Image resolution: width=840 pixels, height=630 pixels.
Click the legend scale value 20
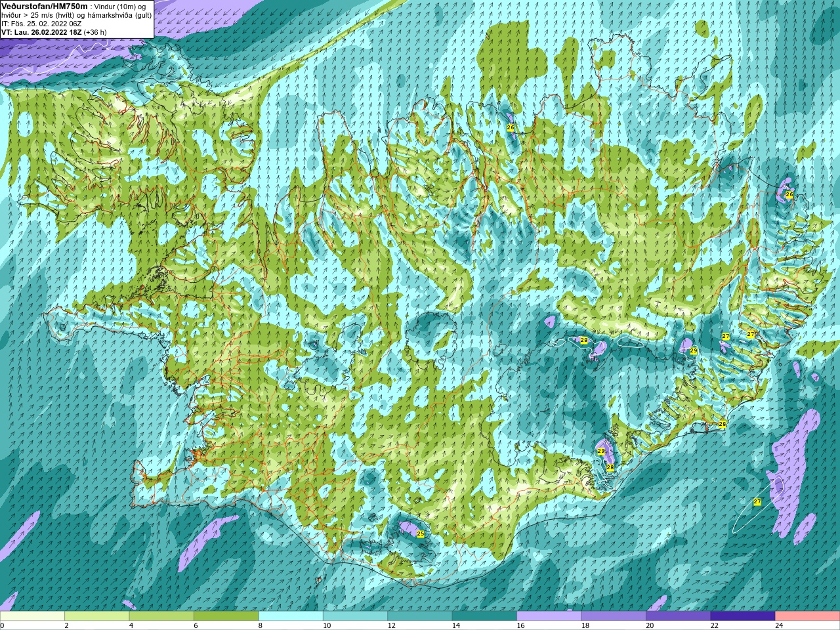pyautogui.click(x=650, y=625)
